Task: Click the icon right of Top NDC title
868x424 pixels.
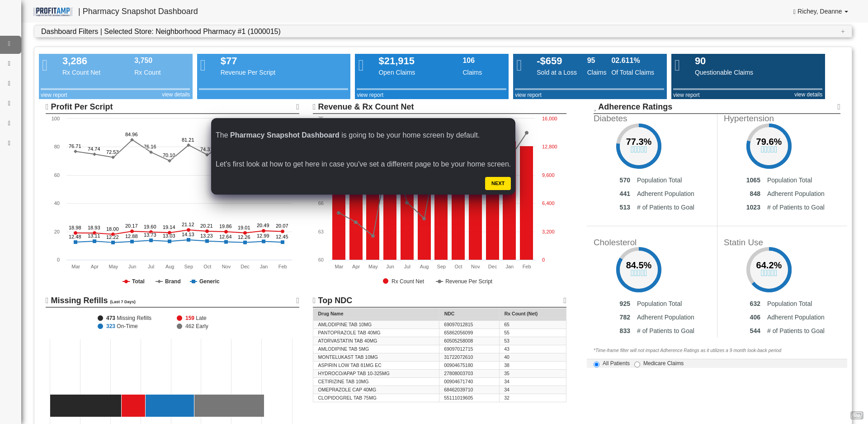Action: [565, 300]
